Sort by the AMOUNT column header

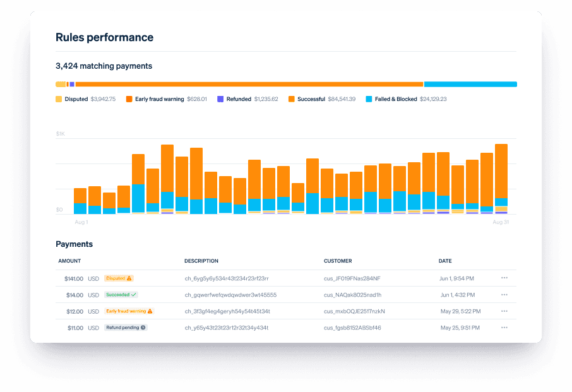tap(69, 261)
